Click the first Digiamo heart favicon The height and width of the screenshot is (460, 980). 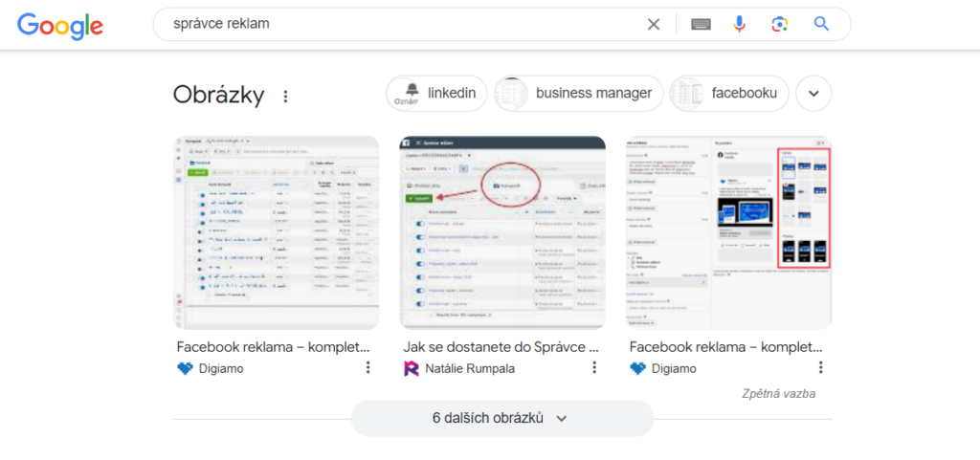185,368
